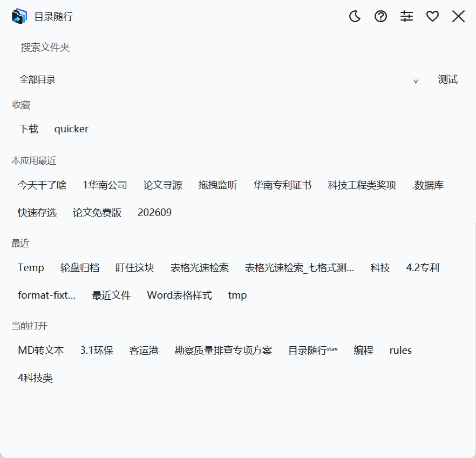476x458 pixels.
Task: Open the Word表格样式 folder
Action: [x=179, y=295]
